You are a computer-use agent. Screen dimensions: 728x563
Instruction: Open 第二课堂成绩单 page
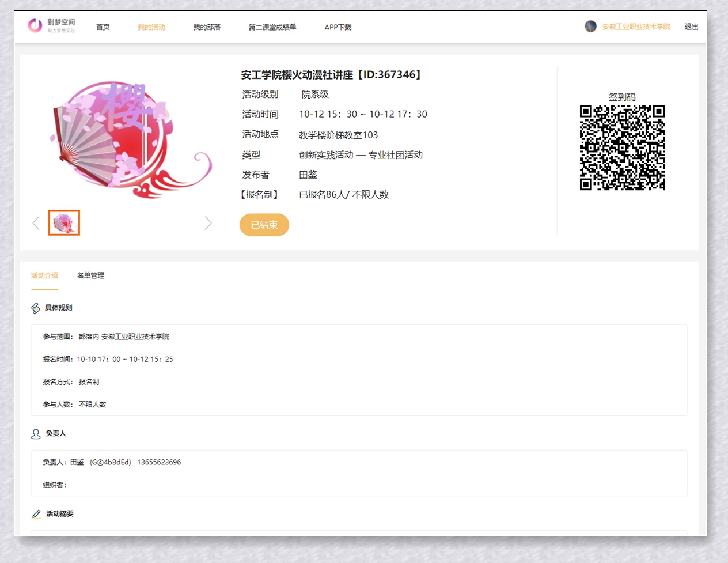coord(272,27)
